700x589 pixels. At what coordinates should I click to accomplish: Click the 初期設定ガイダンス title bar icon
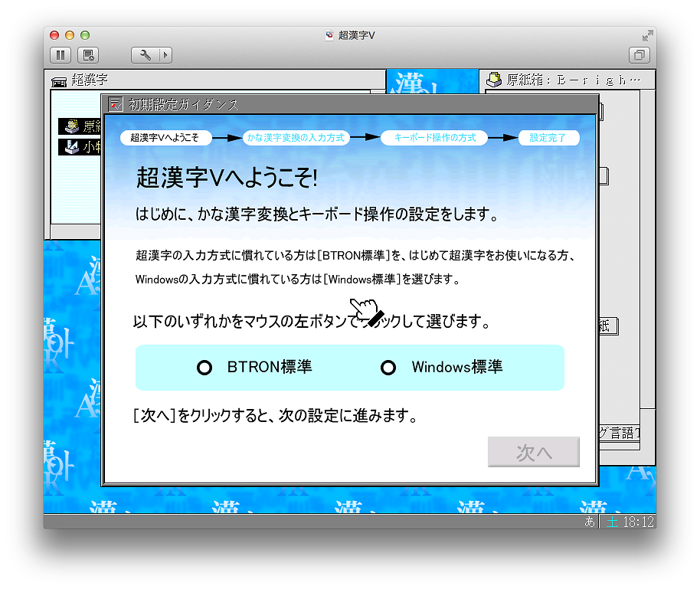116,105
